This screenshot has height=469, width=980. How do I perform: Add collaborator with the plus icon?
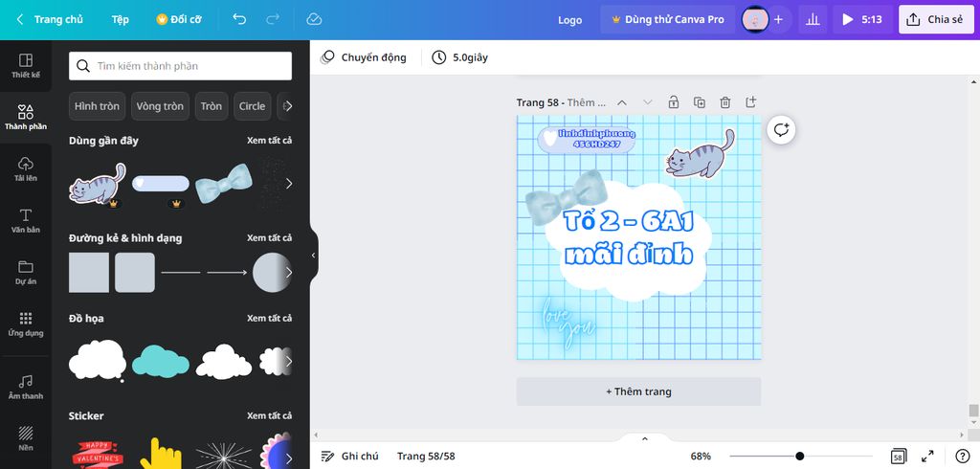pos(778,19)
